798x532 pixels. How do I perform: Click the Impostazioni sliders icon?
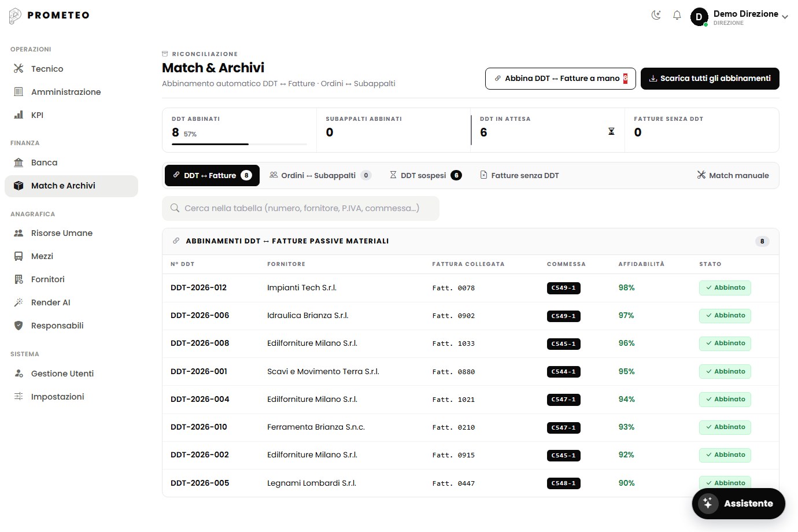click(x=19, y=397)
